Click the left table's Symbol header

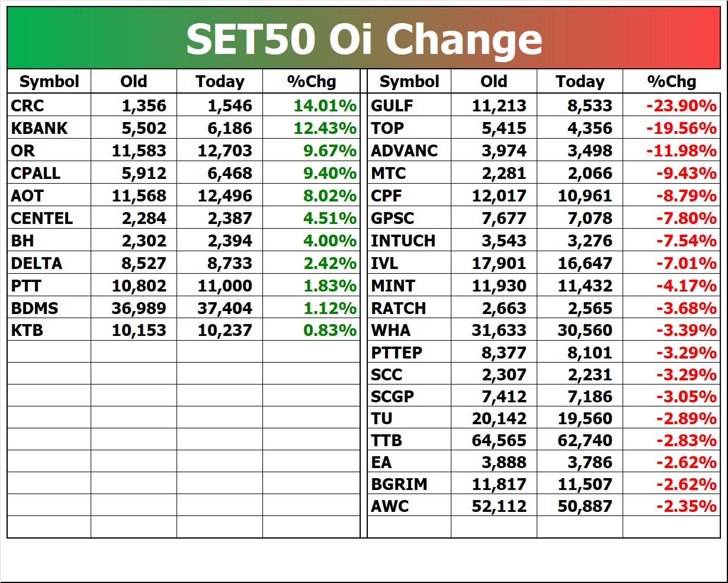click(49, 81)
